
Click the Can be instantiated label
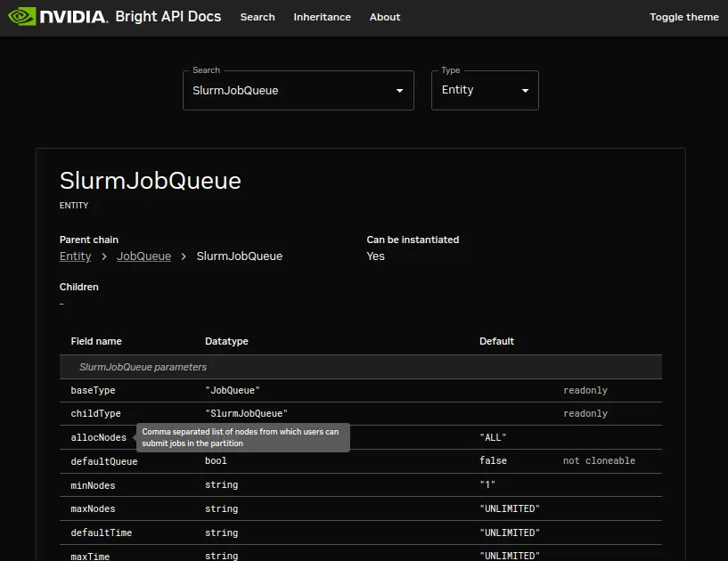pyautogui.click(x=413, y=240)
